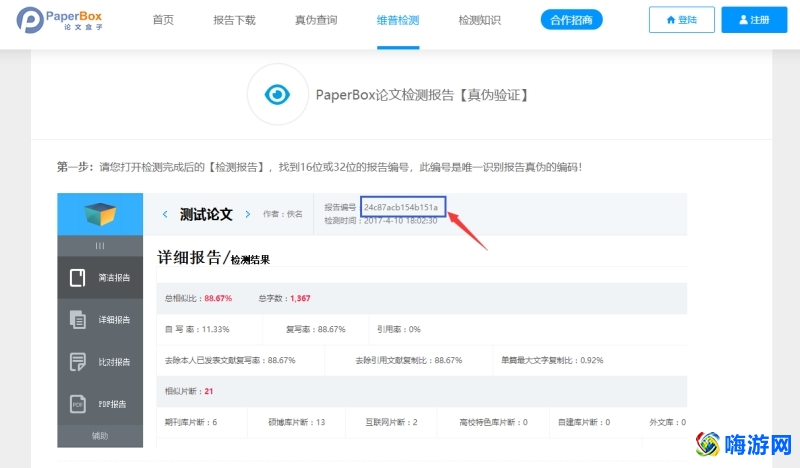Viewport: 800px width, 468px height.
Task: Click right chevron after 测试论文
Action: [248, 214]
